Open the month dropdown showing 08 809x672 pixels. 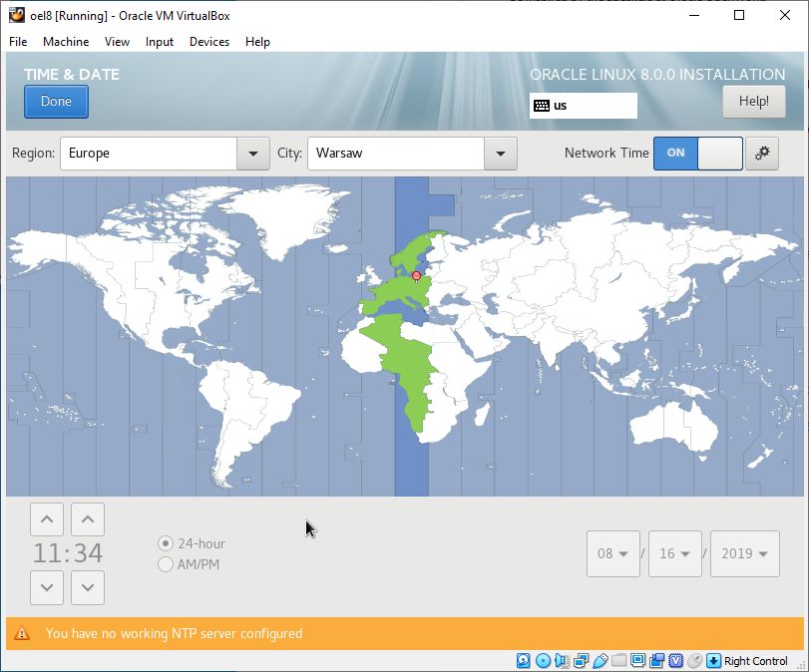click(612, 553)
